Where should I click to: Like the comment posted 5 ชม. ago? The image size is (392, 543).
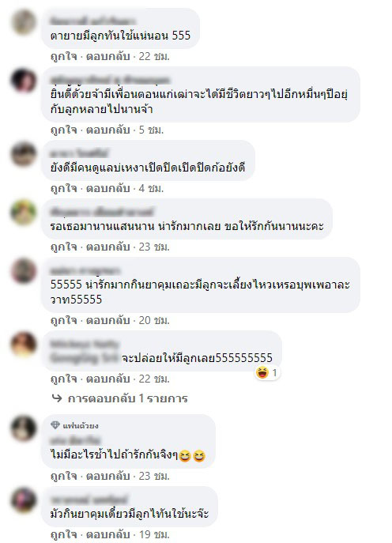(64, 130)
